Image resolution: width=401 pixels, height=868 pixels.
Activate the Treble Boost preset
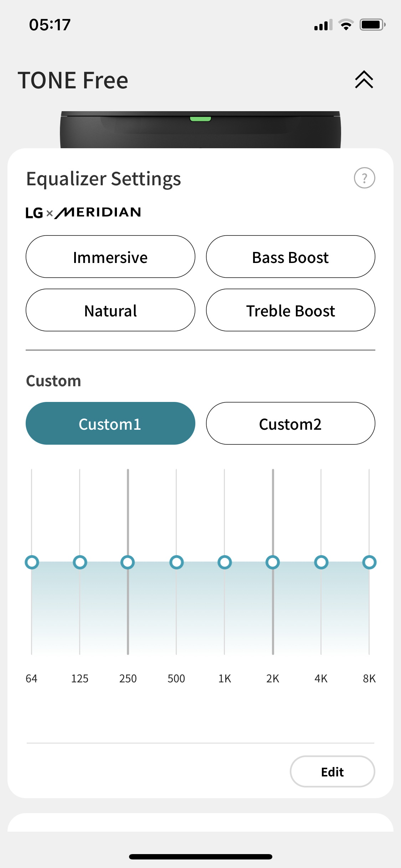[x=291, y=310]
